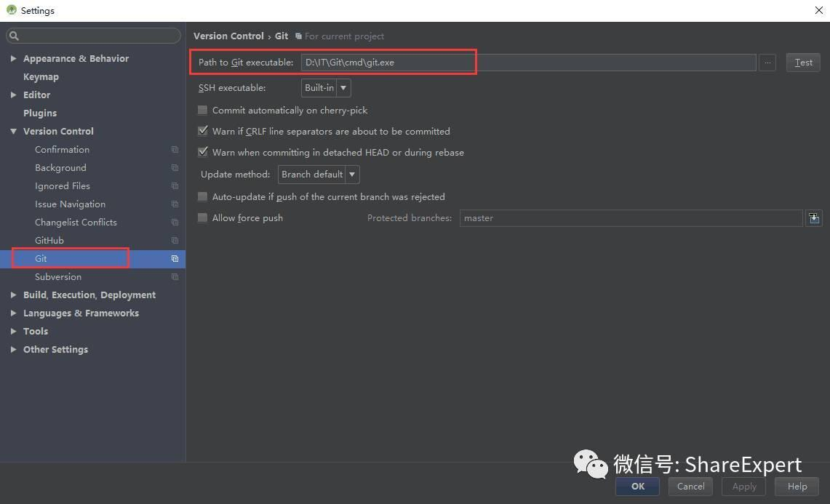This screenshot has width=830, height=504.
Task: Click the Path to Git executable field
Action: [528, 63]
